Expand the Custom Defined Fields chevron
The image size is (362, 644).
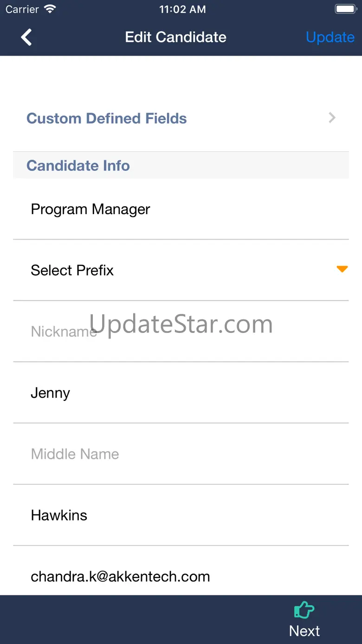coord(332,118)
